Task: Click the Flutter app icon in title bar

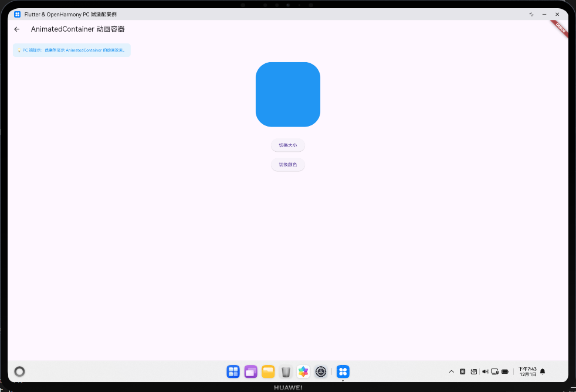Action: (17, 14)
